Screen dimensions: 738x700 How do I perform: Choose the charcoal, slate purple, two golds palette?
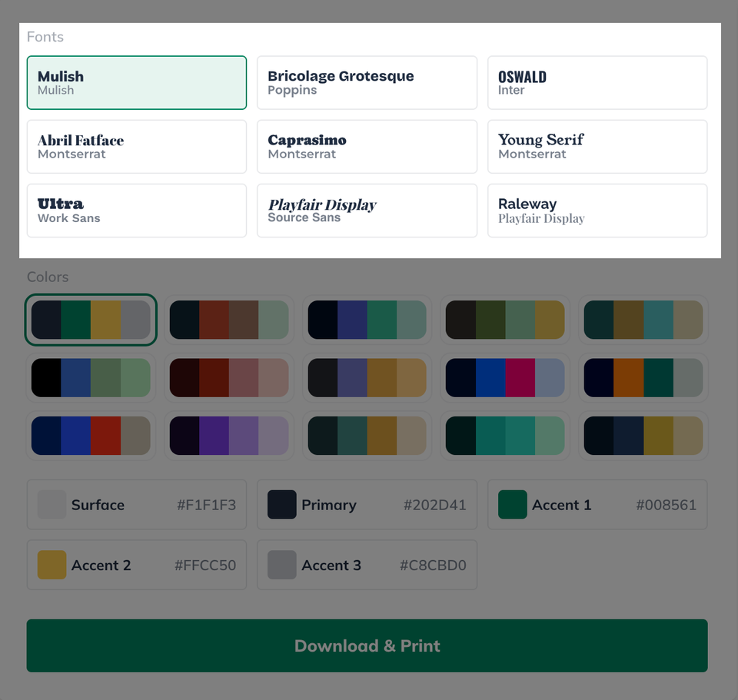(x=367, y=378)
